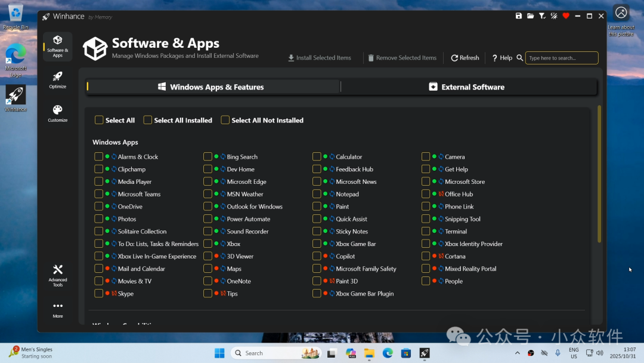644x363 pixels.
Task: Click the open folder icon in title bar
Action: [x=530, y=16]
